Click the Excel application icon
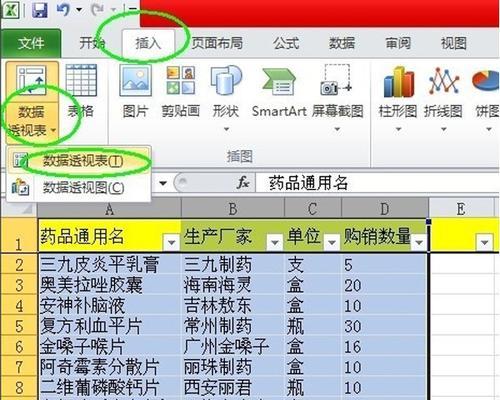The image size is (500, 400). click(11, 9)
